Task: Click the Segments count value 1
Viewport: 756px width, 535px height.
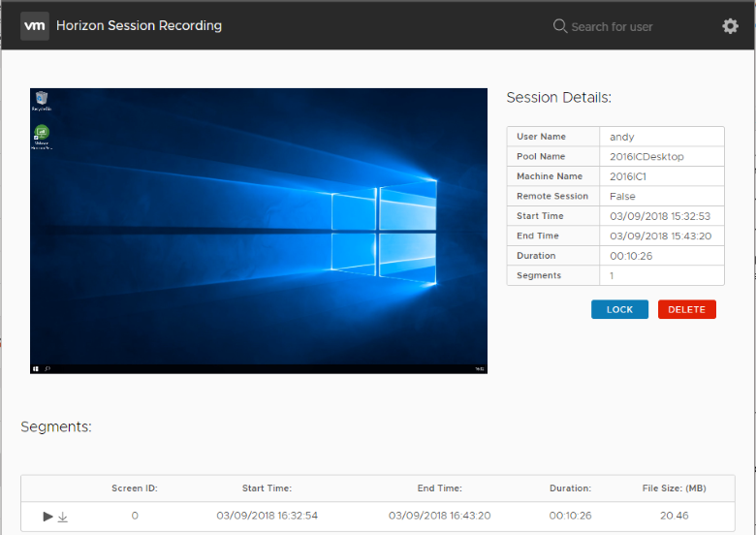Action: 612,275
